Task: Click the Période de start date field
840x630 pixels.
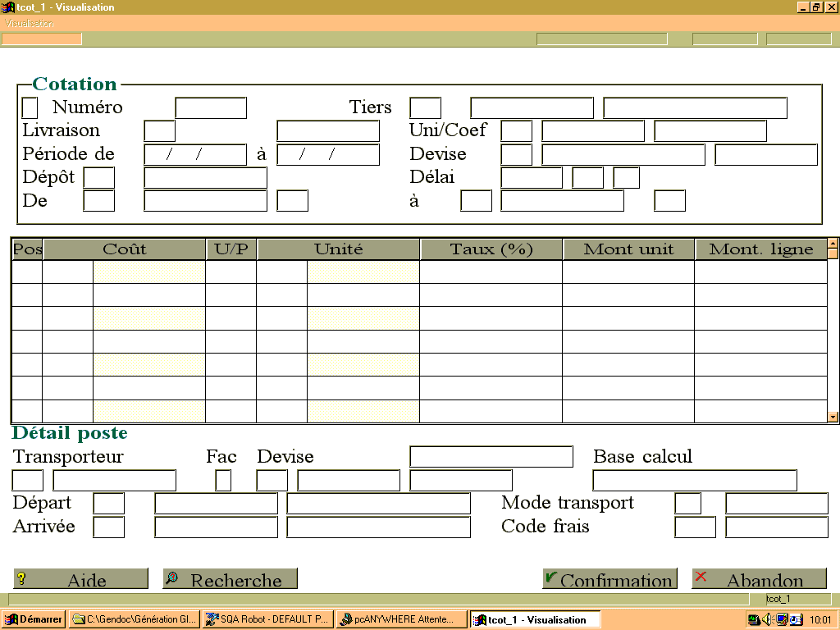Action: (x=195, y=154)
